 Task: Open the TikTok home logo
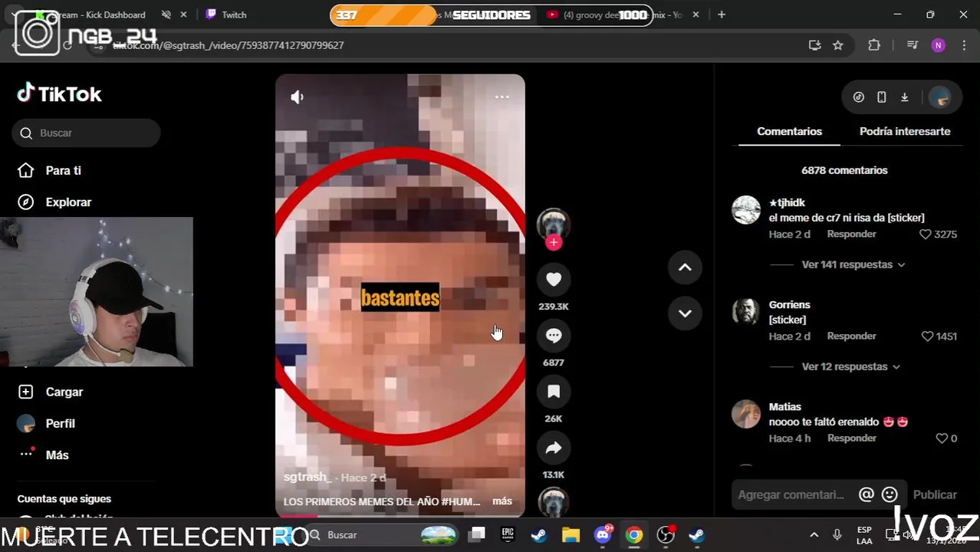coord(60,94)
